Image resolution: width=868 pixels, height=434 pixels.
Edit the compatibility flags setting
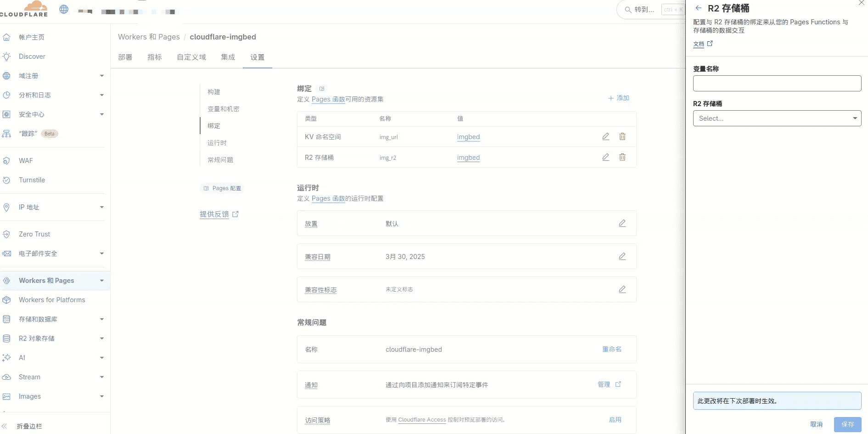(622, 289)
